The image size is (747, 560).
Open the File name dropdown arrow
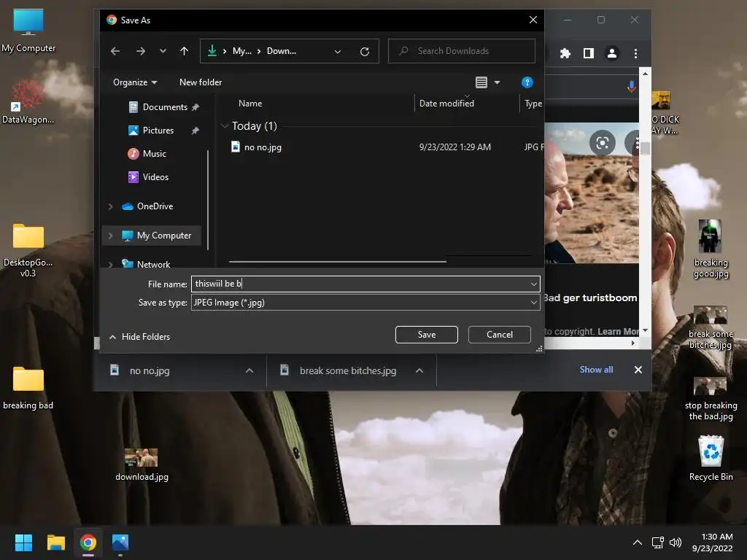(533, 284)
